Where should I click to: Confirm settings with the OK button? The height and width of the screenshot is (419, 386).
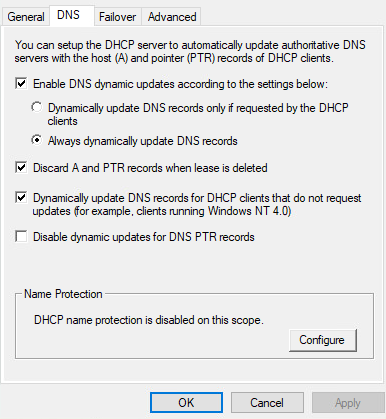186,403
